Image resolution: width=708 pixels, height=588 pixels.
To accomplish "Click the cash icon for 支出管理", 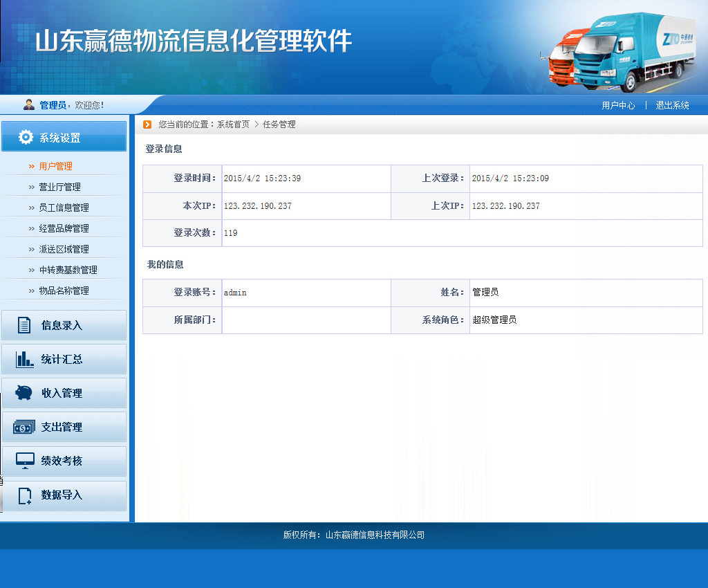I will [x=24, y=428].
